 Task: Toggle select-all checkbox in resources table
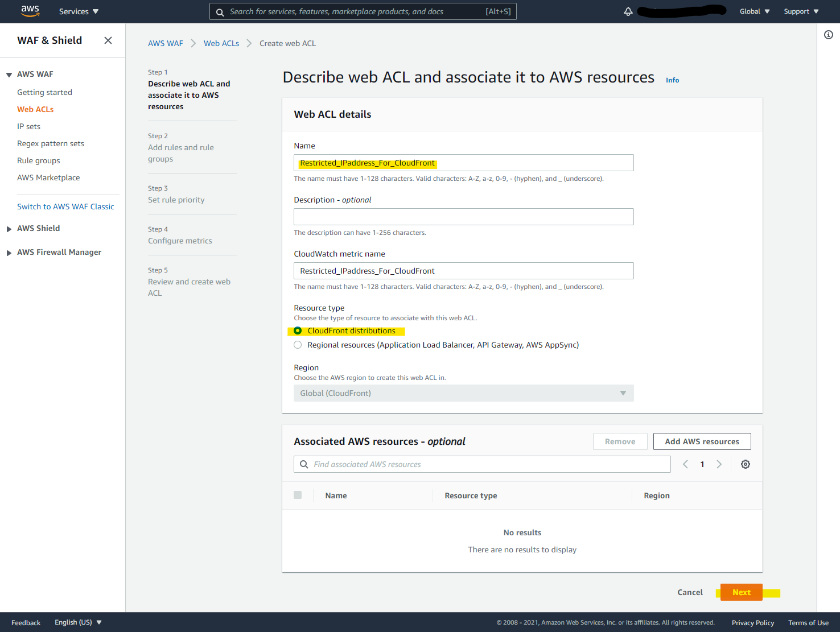pyautogui.click(x=298, y=495)
